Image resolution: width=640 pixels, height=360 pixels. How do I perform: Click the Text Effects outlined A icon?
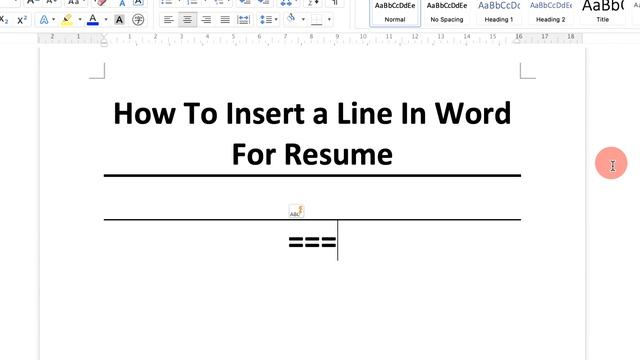(44, 20)
